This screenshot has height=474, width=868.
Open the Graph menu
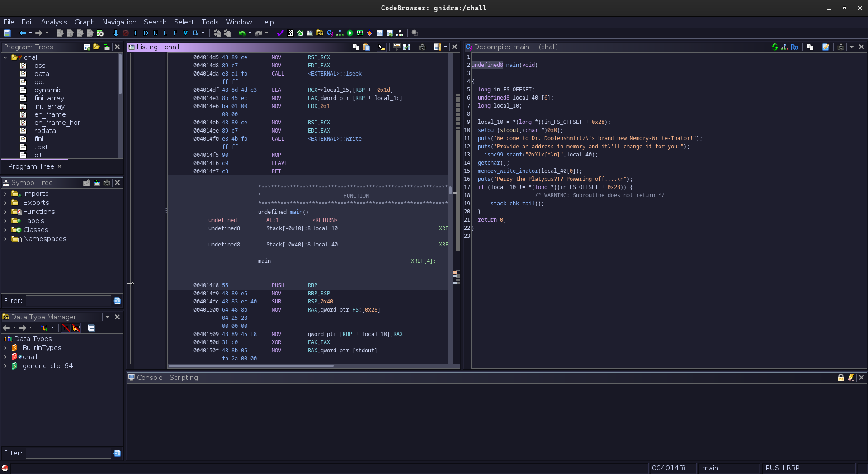[x=85, y=22]
